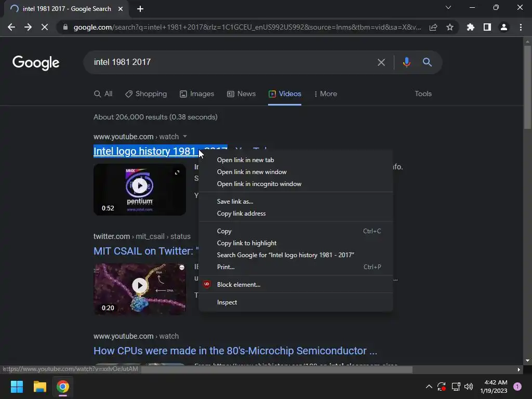Select the Videos tab
This screenshot has width=532, height=399.
click(x=285, y=94)
